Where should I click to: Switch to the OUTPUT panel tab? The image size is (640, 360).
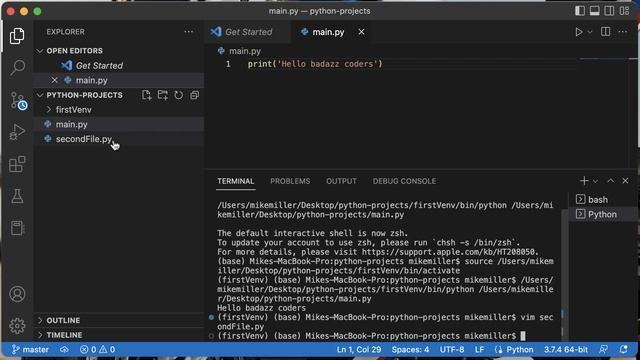(x=341, y=181)
